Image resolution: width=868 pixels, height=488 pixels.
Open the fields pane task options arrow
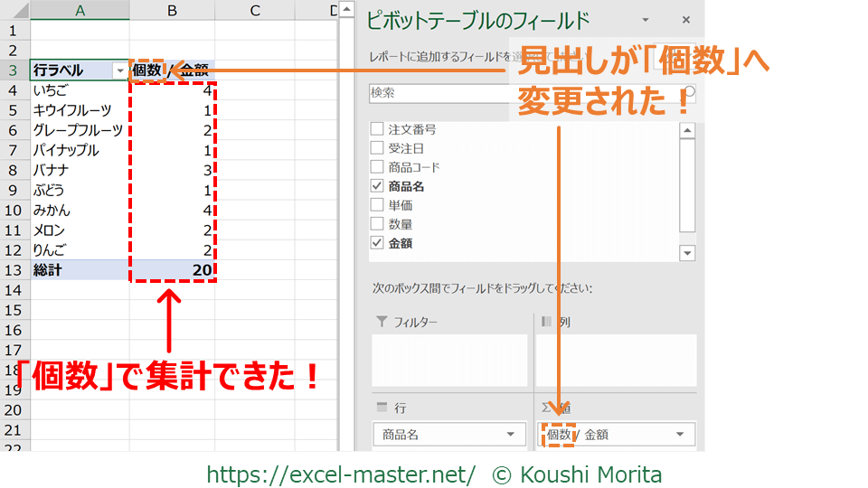pos(646,20)
